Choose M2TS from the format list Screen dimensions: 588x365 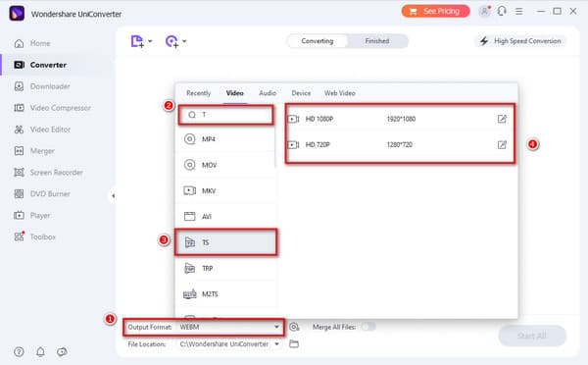(x=226, y=294)
